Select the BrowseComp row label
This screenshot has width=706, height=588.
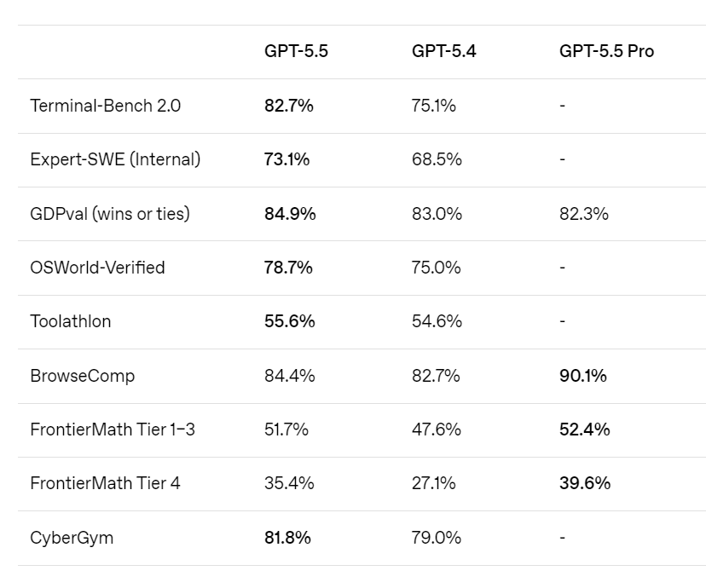pyautogui.click(x=82, y=376)
